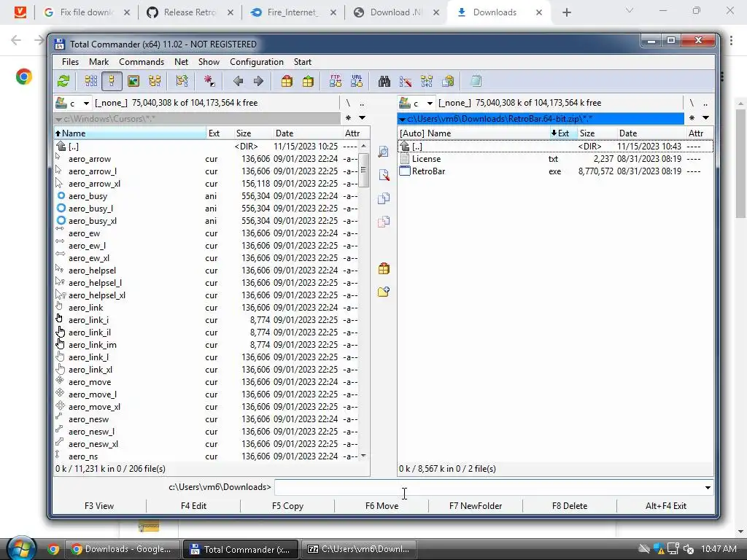This screenshot has width=747, height=560.
Task: Click the new folder icon between panels
Action: point(384,292)
